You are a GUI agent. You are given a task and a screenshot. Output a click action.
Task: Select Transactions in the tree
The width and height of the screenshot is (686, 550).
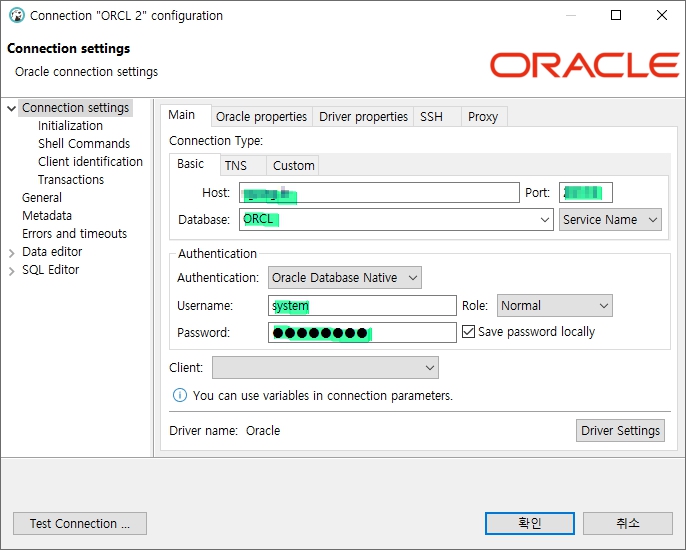point(71,180)
